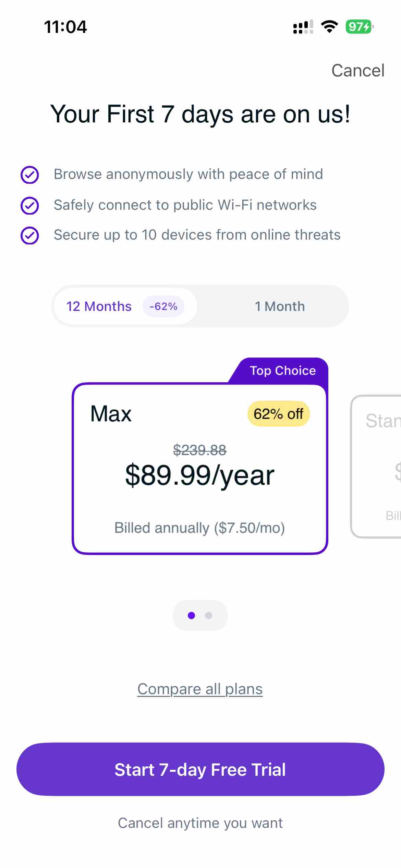Select the 12 Months billing option
Screen dimensions: 401x868
tap(98, 306)
